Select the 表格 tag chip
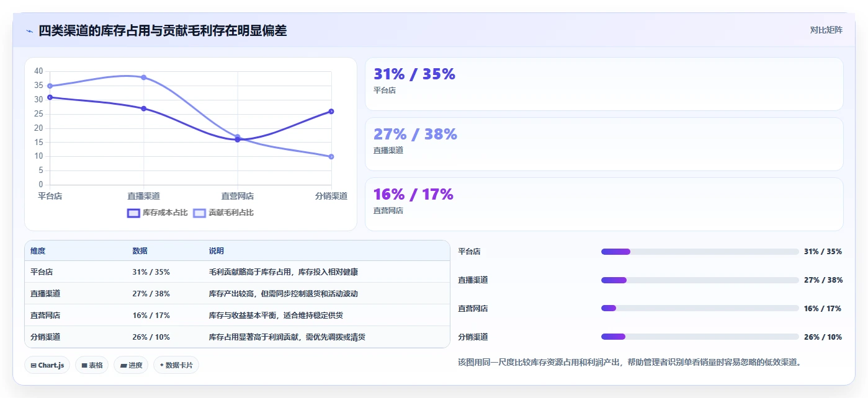868x398 pixels. pyautogui.click(x=92, y=365)
